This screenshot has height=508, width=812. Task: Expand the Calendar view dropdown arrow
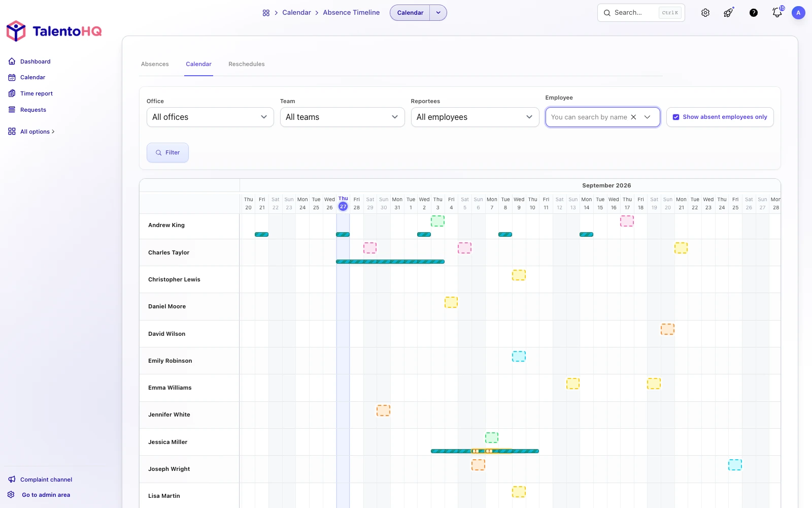(438, 13)
